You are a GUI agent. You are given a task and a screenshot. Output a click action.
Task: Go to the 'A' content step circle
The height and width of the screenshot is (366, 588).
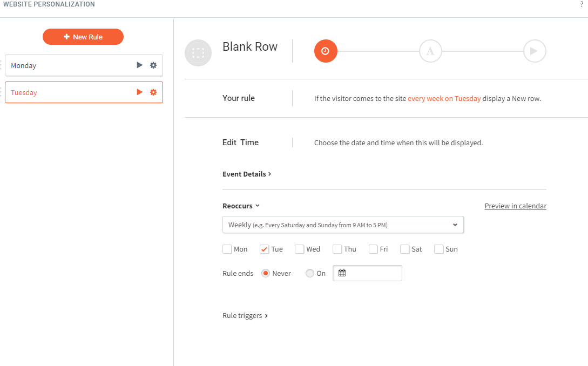tap(430, 51)
